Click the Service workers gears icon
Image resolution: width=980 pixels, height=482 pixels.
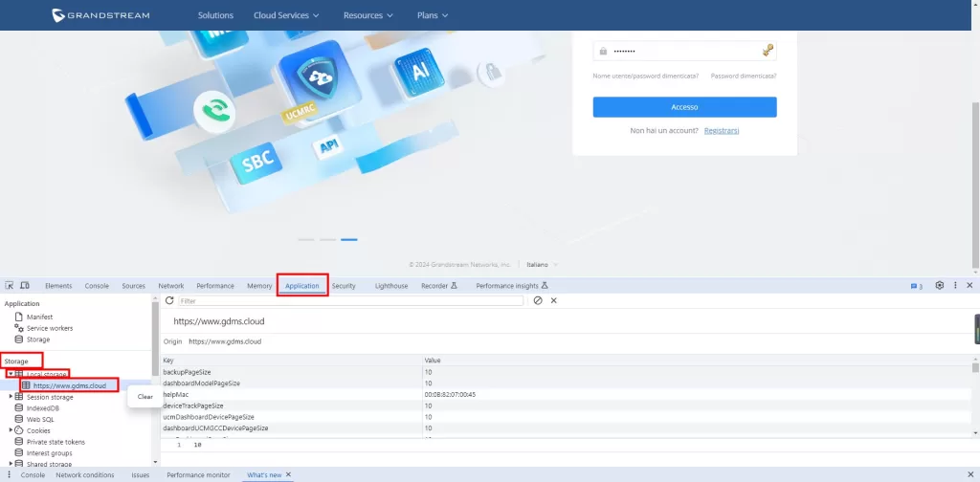coord(19,328)
